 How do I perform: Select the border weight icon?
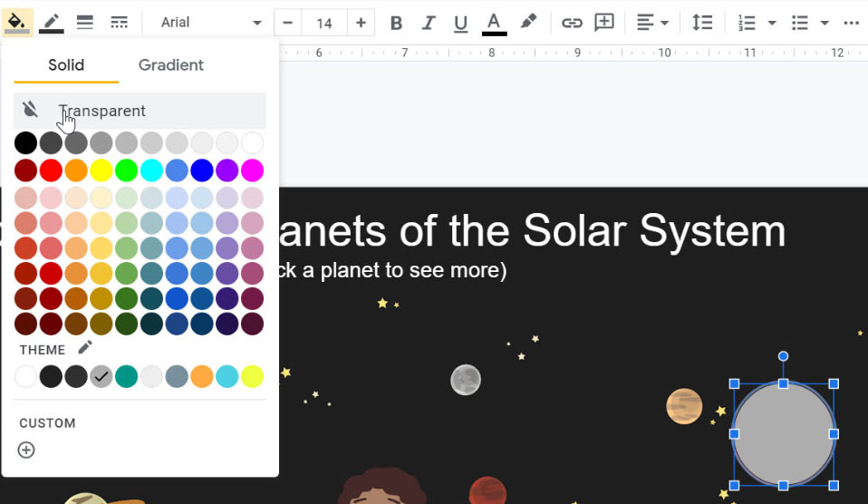click(x=84, y=22)
